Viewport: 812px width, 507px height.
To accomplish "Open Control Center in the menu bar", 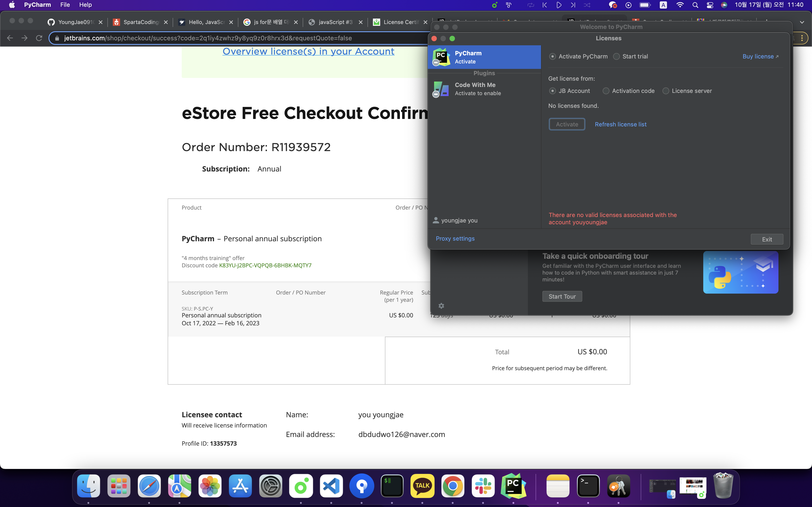I will pos(710,5).
